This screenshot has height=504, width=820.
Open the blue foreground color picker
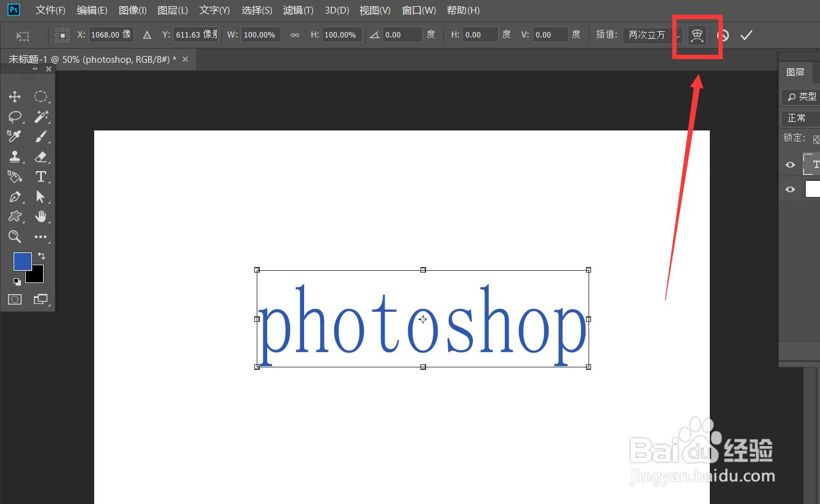(22, 261)
